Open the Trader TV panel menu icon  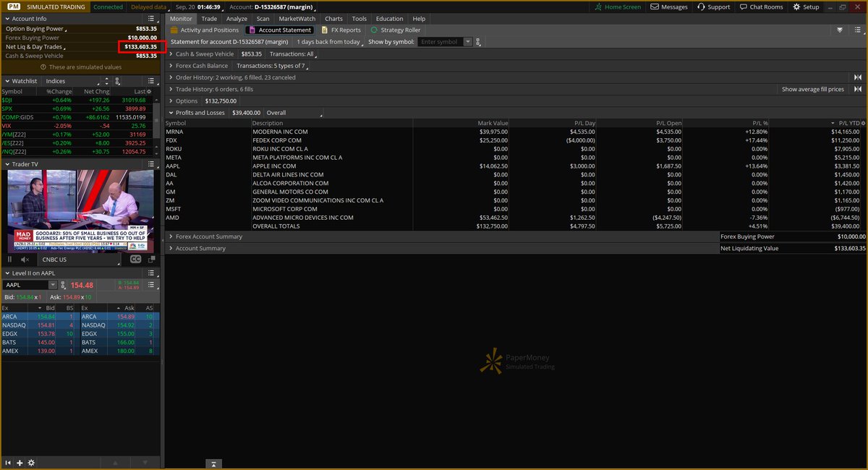(150, 164)
